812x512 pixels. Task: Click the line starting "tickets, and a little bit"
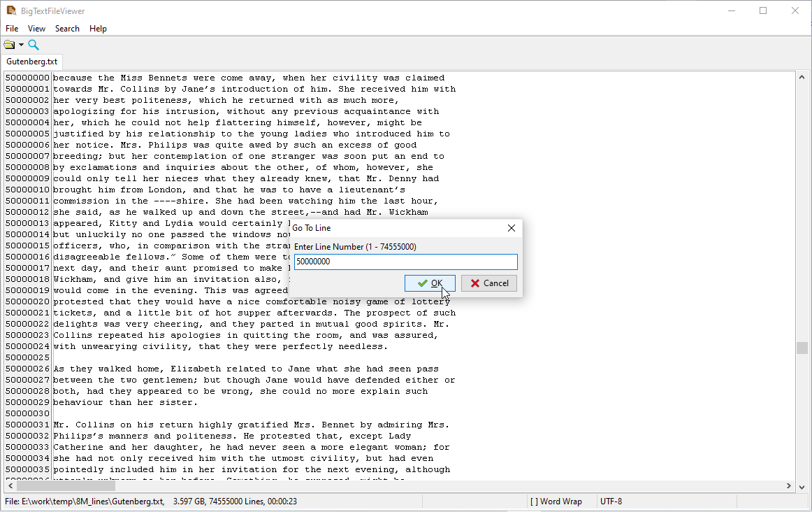[x=254, y=313]
